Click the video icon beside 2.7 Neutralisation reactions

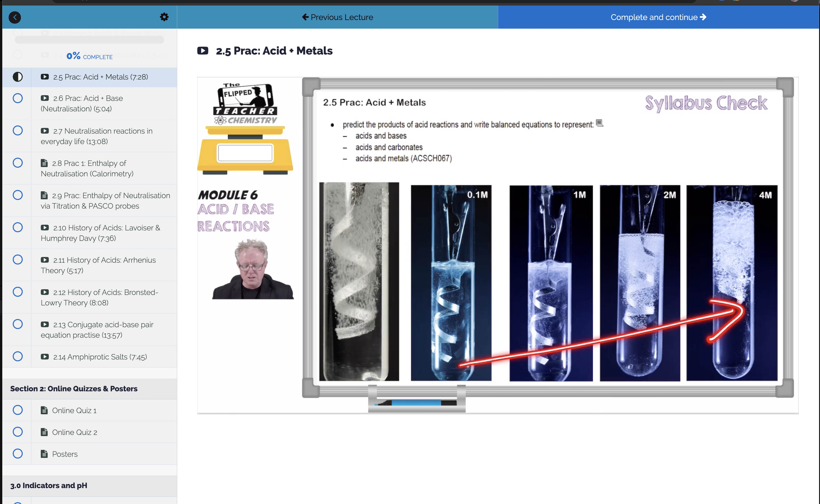point(45,131)
